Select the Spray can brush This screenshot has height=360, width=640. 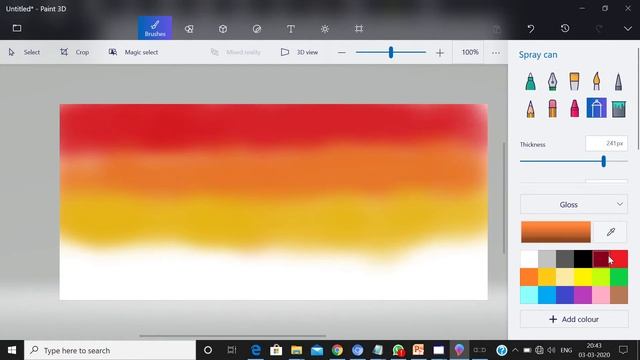point(596,108)
